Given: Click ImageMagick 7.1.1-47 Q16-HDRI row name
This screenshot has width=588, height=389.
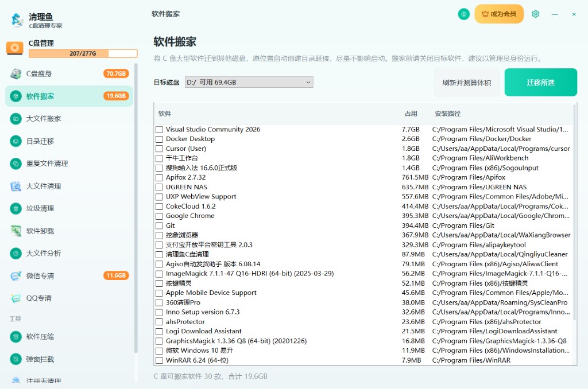Looking at the screenshot, I should [250, 274].
